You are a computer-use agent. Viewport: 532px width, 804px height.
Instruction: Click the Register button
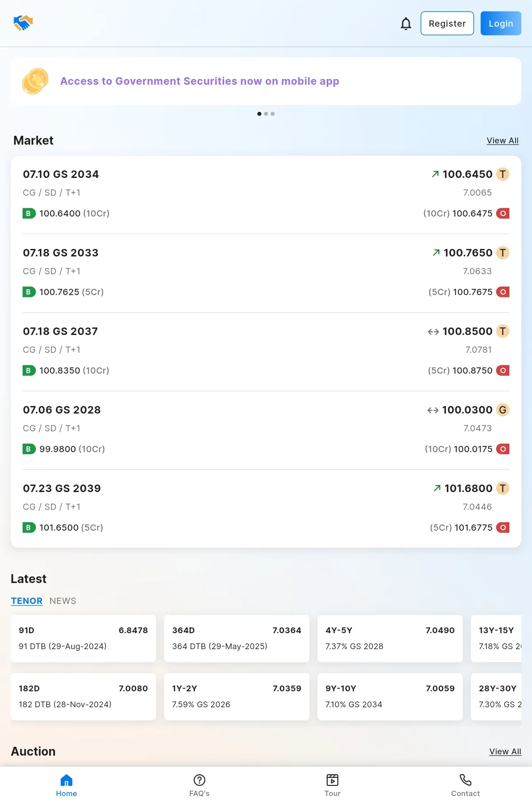[447, 24]
